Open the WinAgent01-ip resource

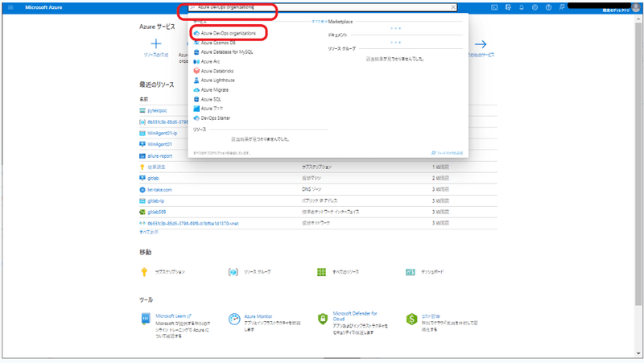point(163,134)
